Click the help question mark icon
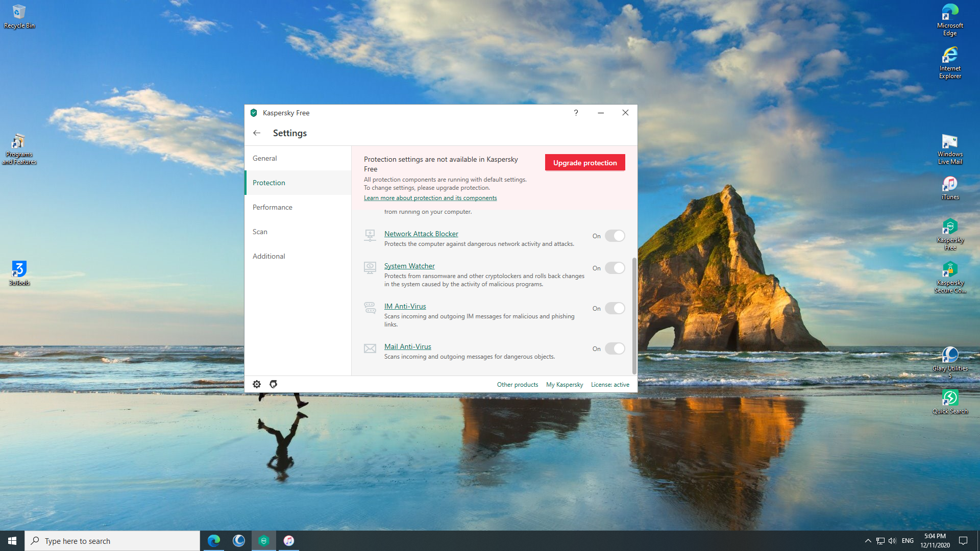The image size is (980, 551). [x=576, y=113]
